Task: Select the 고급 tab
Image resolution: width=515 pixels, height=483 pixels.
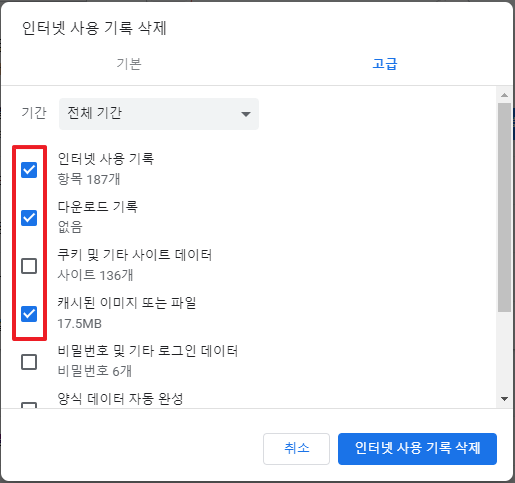Action: pos(385,64)
